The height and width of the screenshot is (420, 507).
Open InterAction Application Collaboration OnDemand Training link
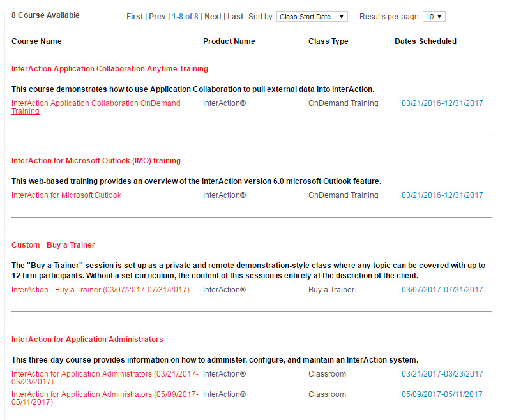click(x=96, y=107)
